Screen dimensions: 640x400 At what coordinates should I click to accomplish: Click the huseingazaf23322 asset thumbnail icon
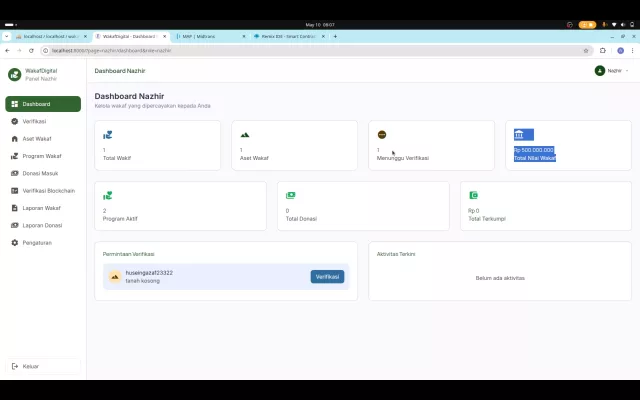tap(115, 277)
